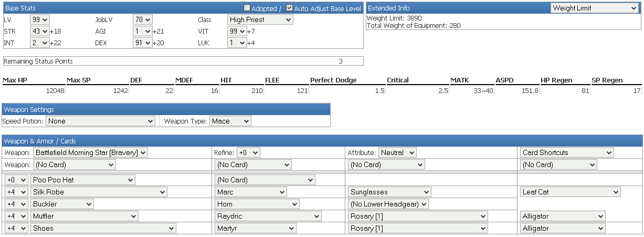Viewport: 644px width, 237px height.
Task: Set the weapon Attribute dropdown
Action: tap(397, 152)
